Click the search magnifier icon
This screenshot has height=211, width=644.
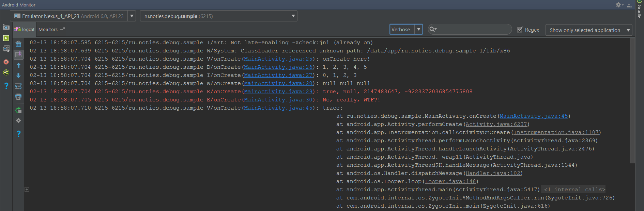tap(433, 29)
